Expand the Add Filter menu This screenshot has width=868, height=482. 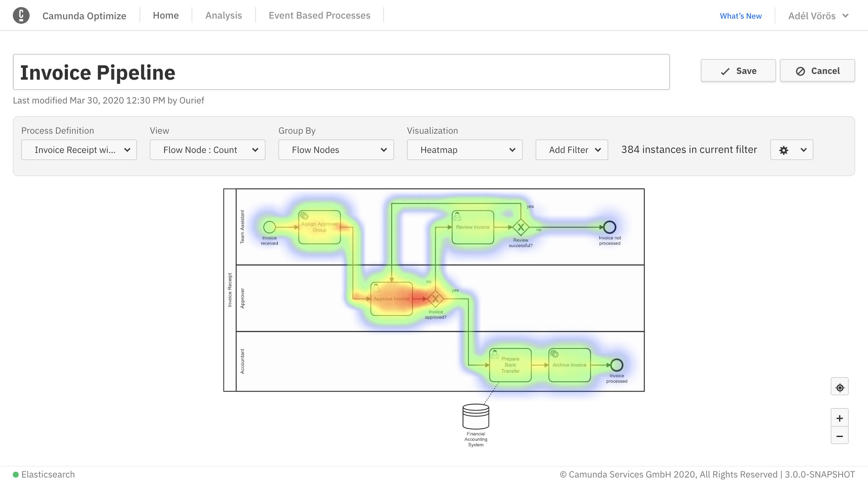[x=571, y=150]
